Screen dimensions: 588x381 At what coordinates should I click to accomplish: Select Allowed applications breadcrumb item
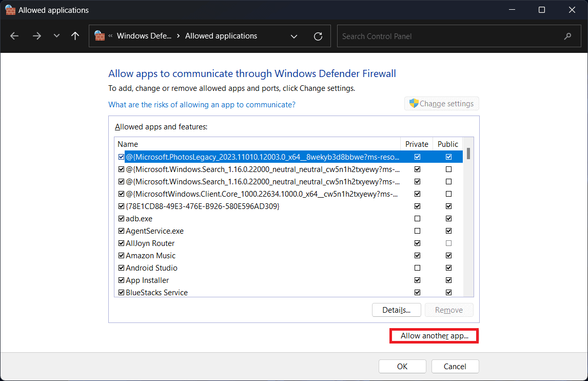click(x=221, y=36)
